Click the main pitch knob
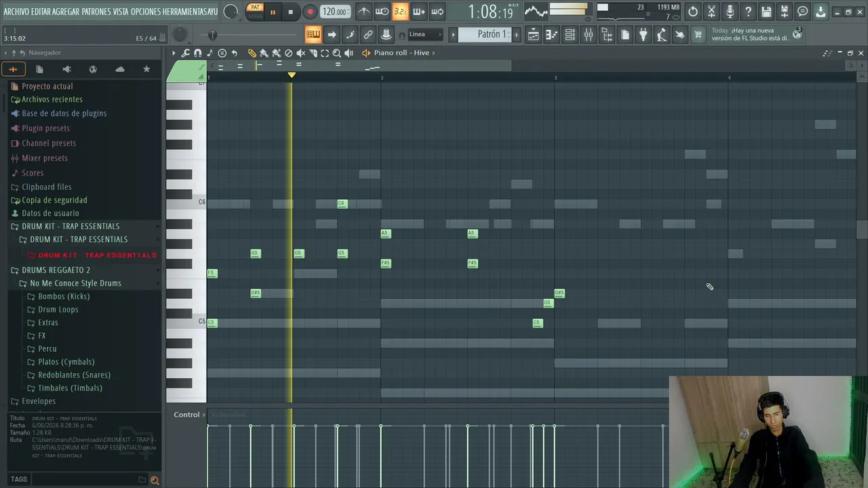The width and height of the screenshot is (868, 488). point(180,35)
